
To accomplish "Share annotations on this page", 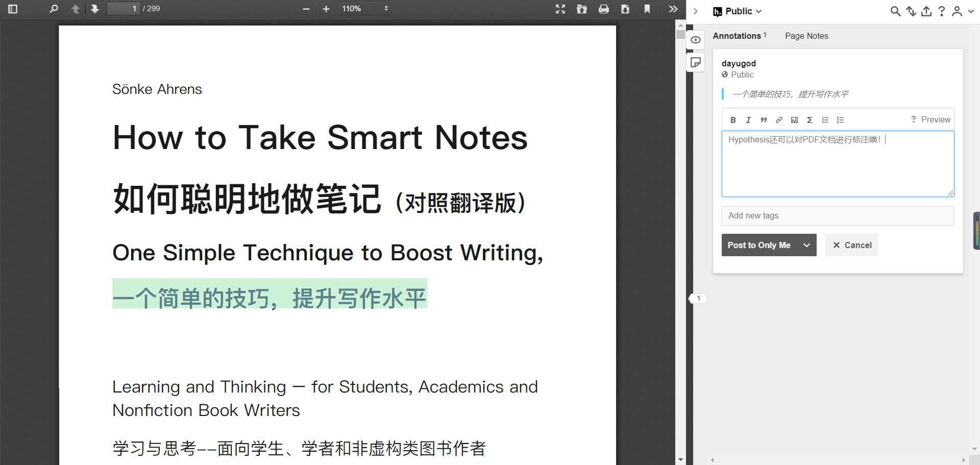I will pos(926,11).
